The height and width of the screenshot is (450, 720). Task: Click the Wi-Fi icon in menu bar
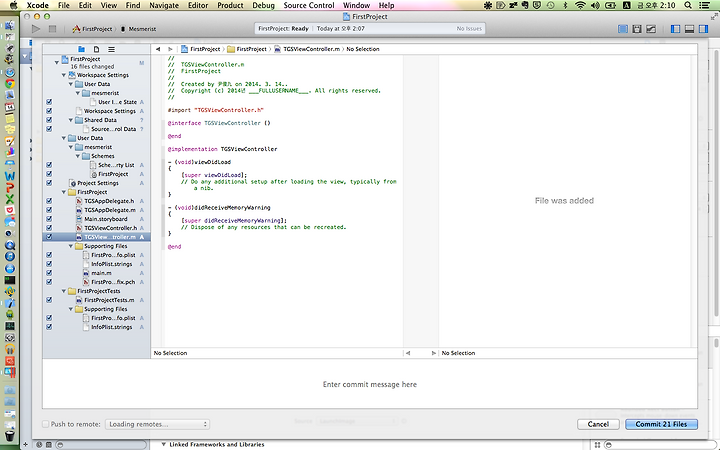pyautogui.click(x=581, y=6)
